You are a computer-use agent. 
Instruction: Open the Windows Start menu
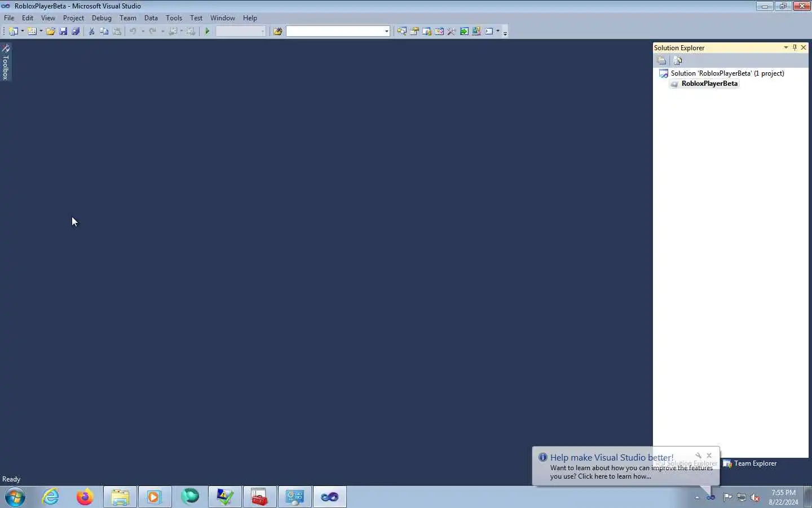(15, 497)
